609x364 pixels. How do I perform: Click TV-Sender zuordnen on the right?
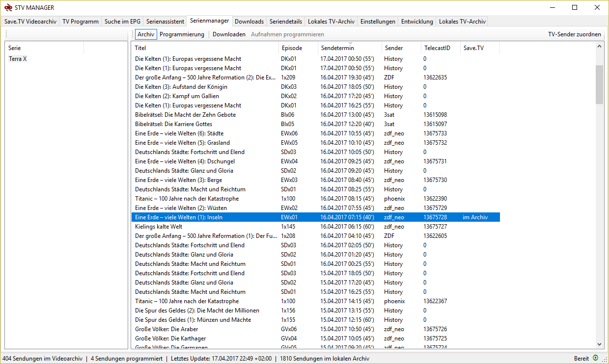coord(574,34)
